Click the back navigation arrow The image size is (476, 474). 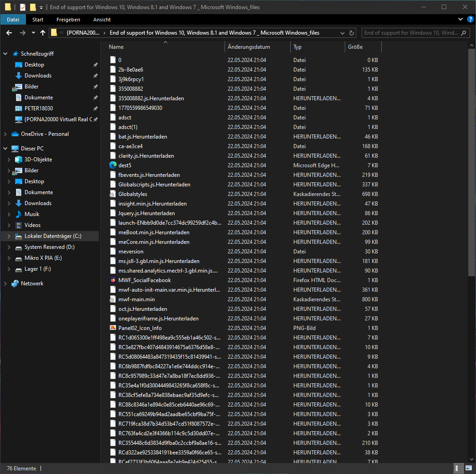[9, 33]
